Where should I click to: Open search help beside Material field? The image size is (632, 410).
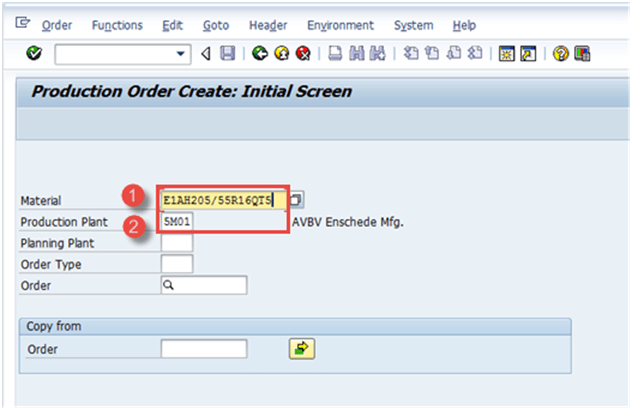pyautogui.click(x=297, y=200)
